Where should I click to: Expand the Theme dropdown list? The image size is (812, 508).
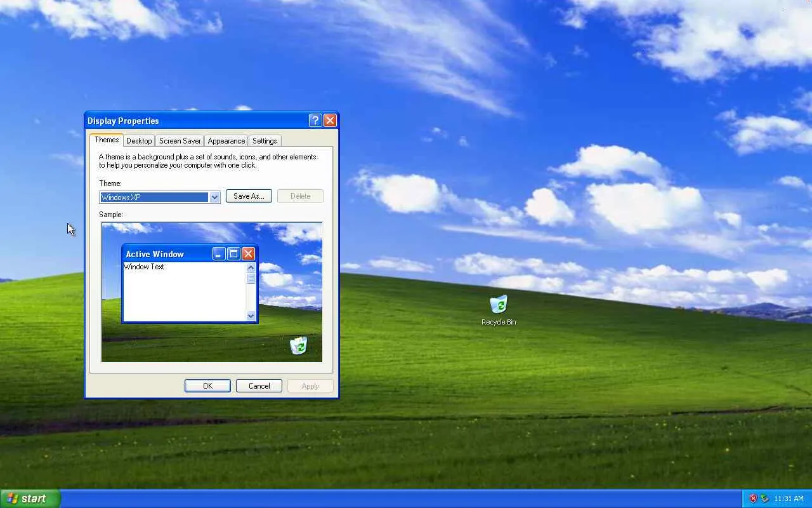click(214, 197)
